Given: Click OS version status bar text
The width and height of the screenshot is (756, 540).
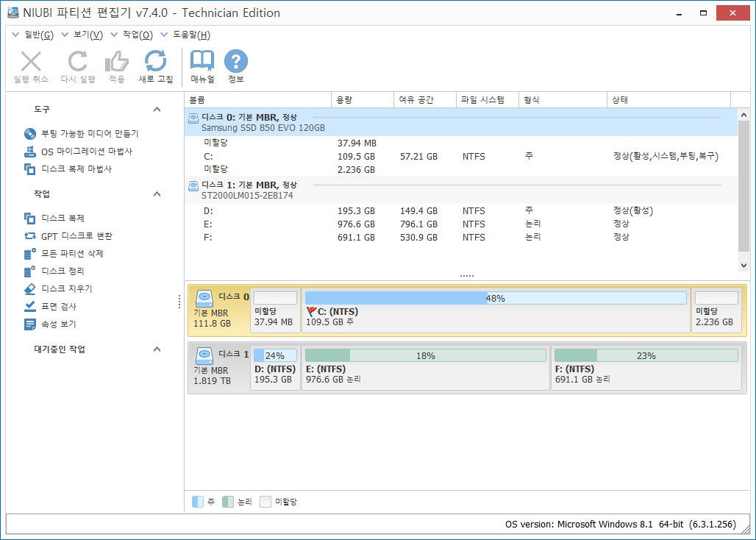Looking at the screenshot, I should pos(621,524).
